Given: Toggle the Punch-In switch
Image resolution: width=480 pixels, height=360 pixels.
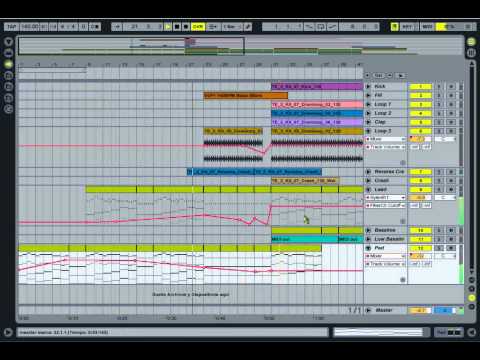Looking at the screenshot, I should click(309, 27).
